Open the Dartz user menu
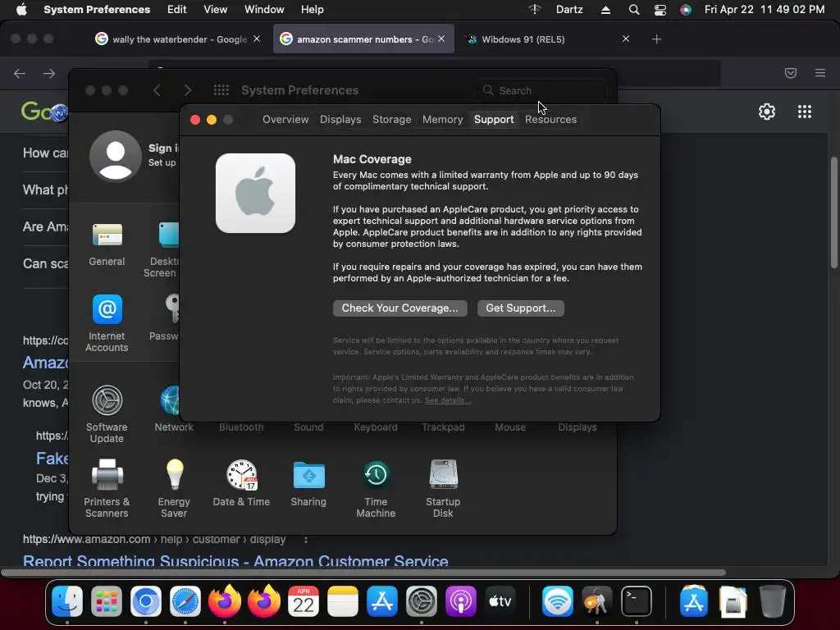This screenshot has height=630, width=840. tap(569, 10)
